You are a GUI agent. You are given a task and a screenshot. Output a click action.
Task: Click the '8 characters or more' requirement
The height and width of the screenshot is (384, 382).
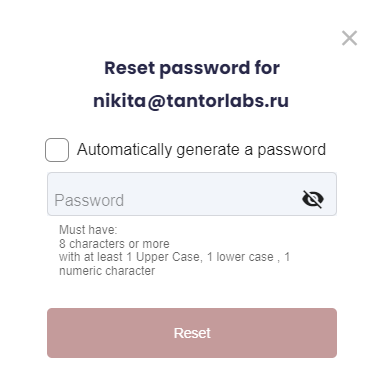pos(114,244)
